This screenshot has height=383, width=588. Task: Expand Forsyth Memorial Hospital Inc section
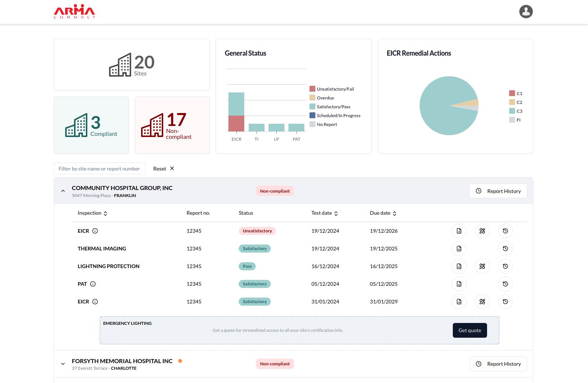click(x=63, y=364)
